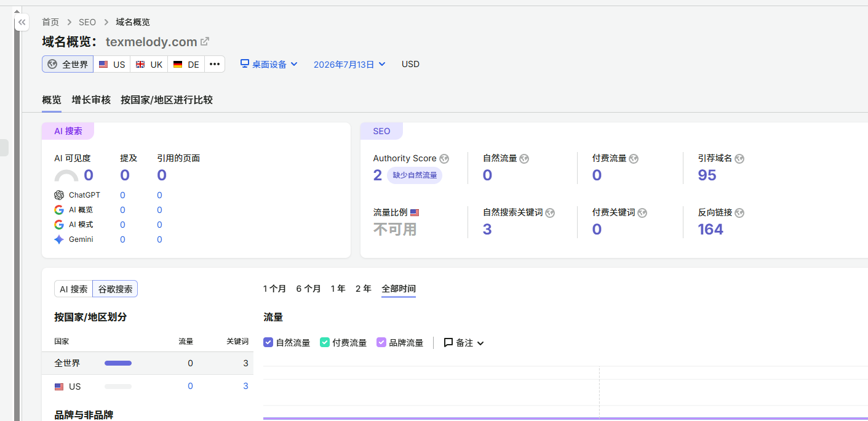The image size is (868, 421).
Task: Toggle the 付费流量 checkbox
Action: [325, 343]
